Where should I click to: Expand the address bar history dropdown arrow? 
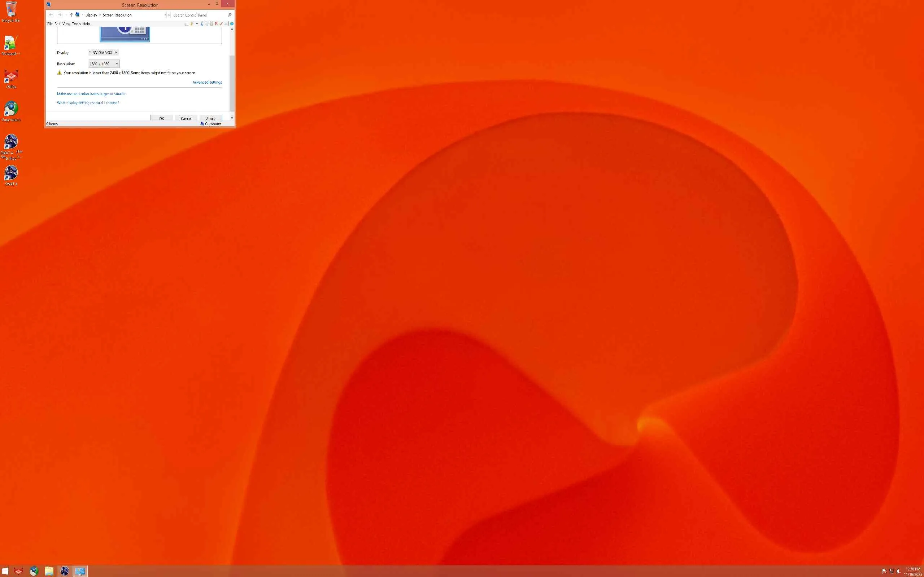tap(165, 15)
